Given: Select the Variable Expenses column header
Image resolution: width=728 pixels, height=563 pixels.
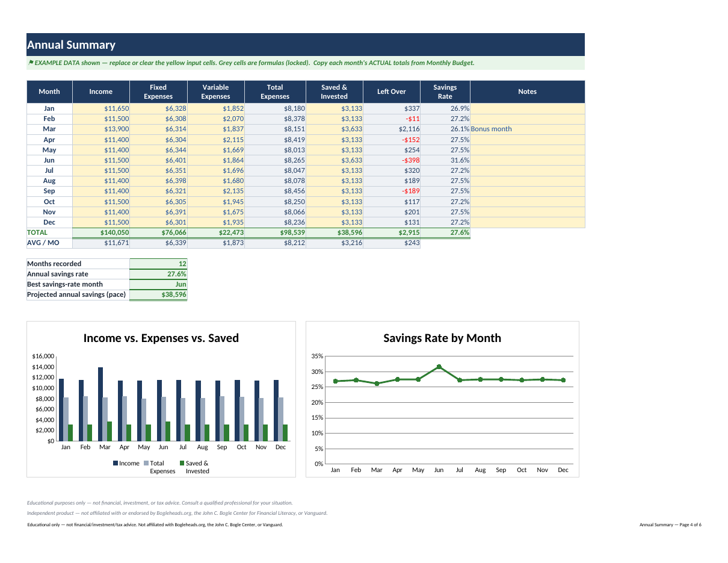Looking at the screenshot, I should click(x=215, y=92).
